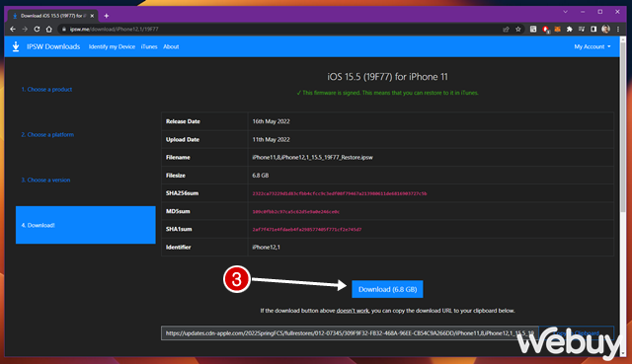Open the MetaMask fox extension
Screen dimensions: 632x364
[557, 29]
